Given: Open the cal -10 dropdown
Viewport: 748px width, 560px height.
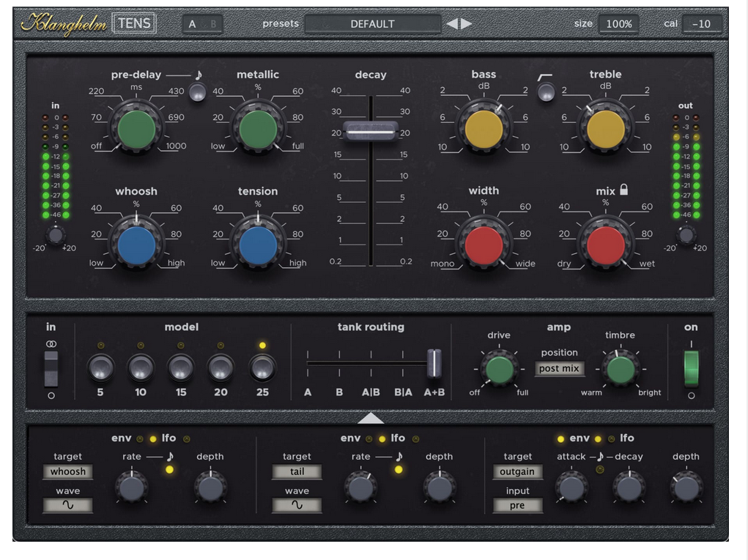Looking at the screenshot, I should 701,24.
